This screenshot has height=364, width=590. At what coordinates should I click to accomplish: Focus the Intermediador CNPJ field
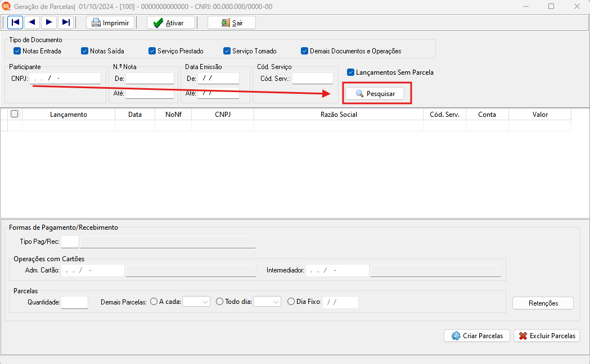point(337,270)
